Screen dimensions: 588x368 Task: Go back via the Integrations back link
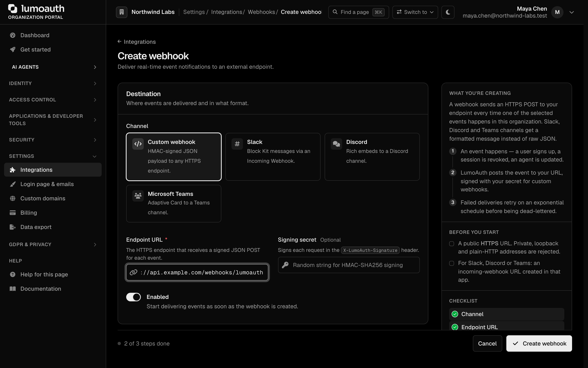click(137, 42)
